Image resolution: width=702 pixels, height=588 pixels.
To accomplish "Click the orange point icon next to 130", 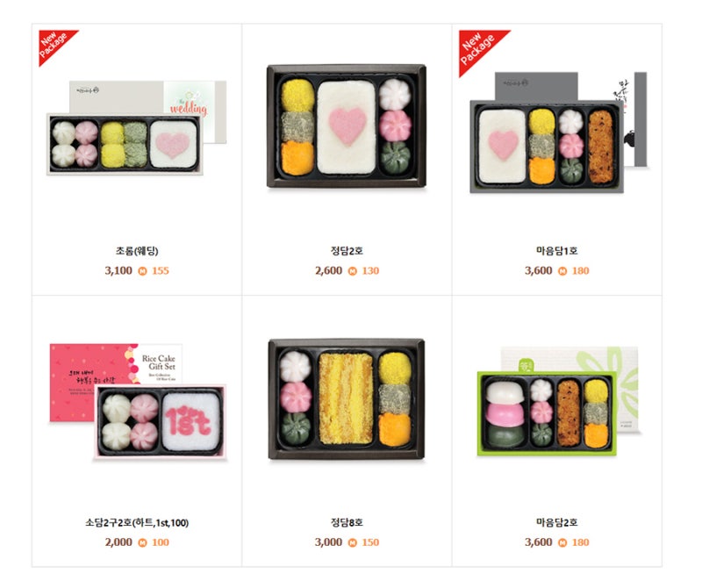I will [353, 271].
